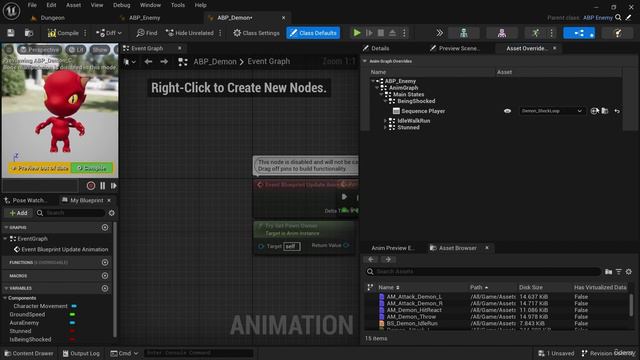
Task: Add a new graph plus icon
Action: [105, 227]
